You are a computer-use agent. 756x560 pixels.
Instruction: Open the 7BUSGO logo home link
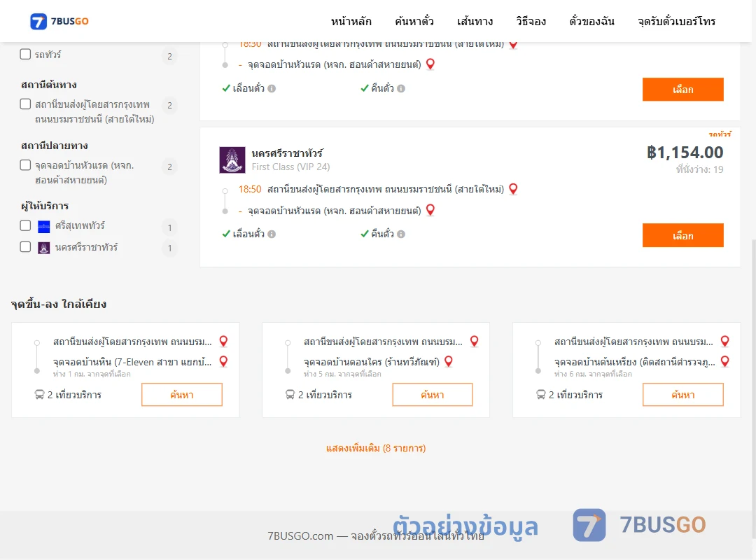(59, 21)
